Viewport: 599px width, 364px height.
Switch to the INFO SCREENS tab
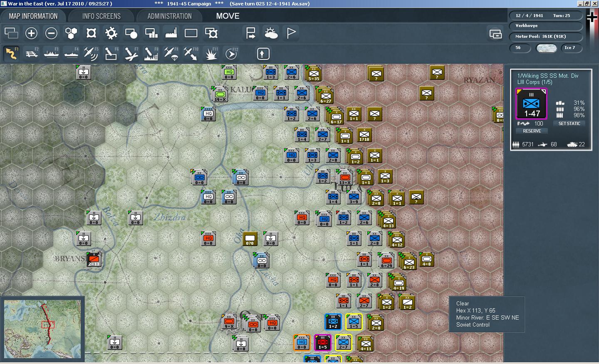coord(101,16)
